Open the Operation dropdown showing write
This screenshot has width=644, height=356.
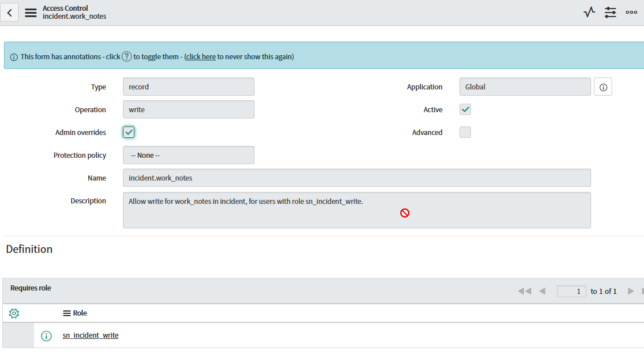[188, 110]
